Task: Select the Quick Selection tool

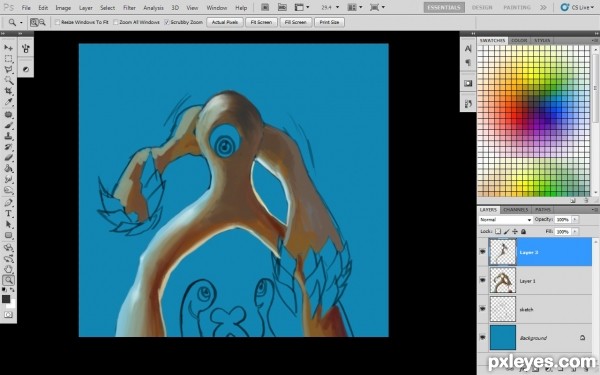Action: 8,80
